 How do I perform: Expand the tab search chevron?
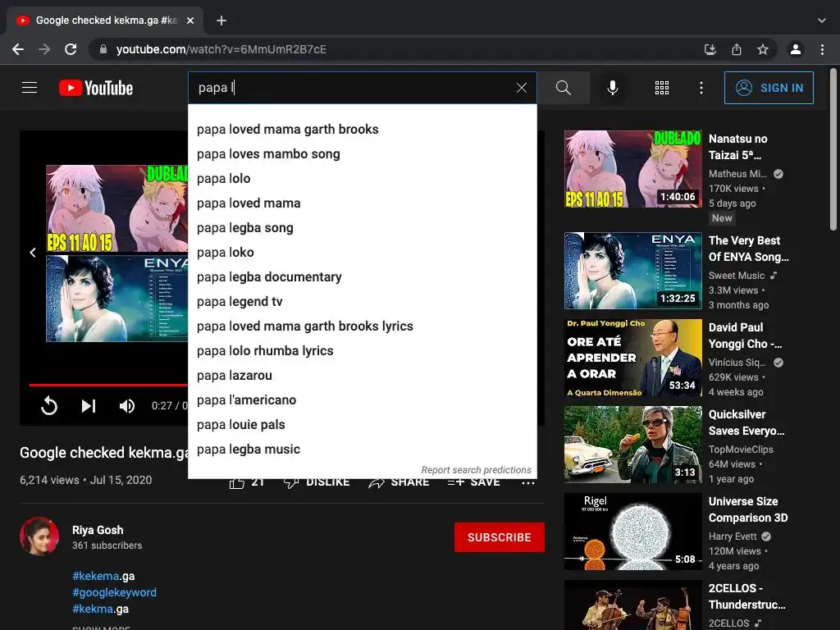tap(821, 21)
